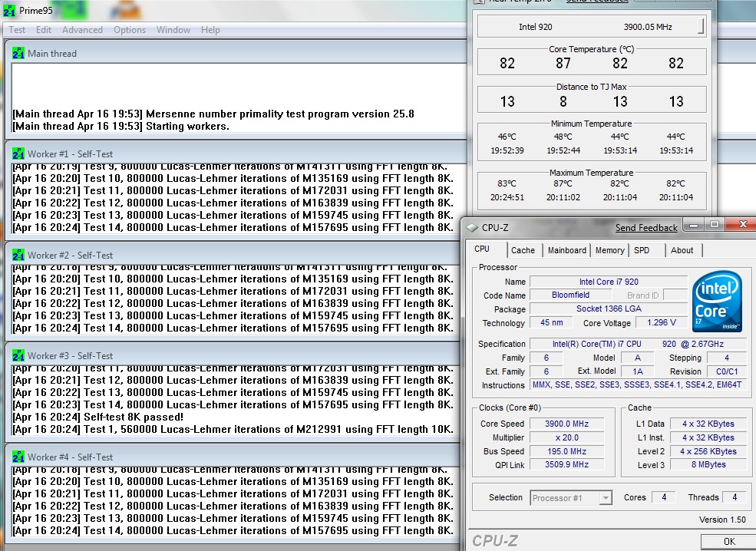This screenshot has width=756, height=551.
Task: Click the Intel Core i7 logo in CPU-Z
Action: [x=717, y=301]
